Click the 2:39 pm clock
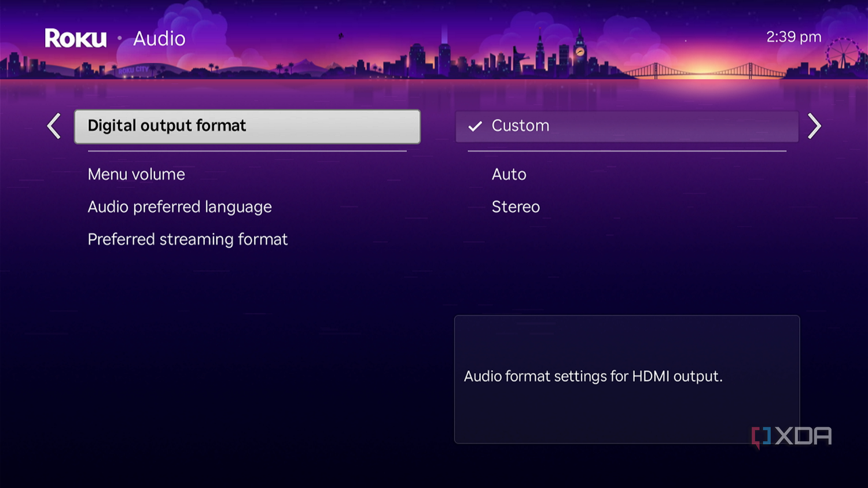The image size is (868, 488). point(794,37)
